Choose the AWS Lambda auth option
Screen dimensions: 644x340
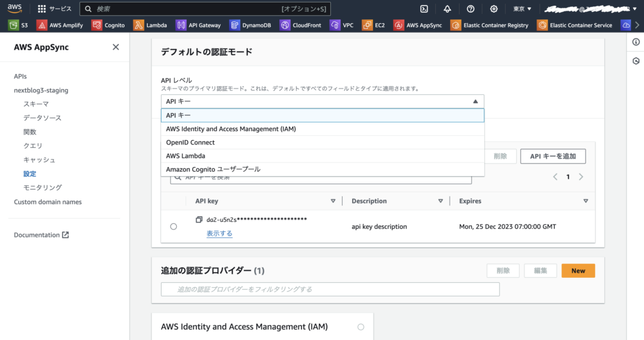[323, 156]
